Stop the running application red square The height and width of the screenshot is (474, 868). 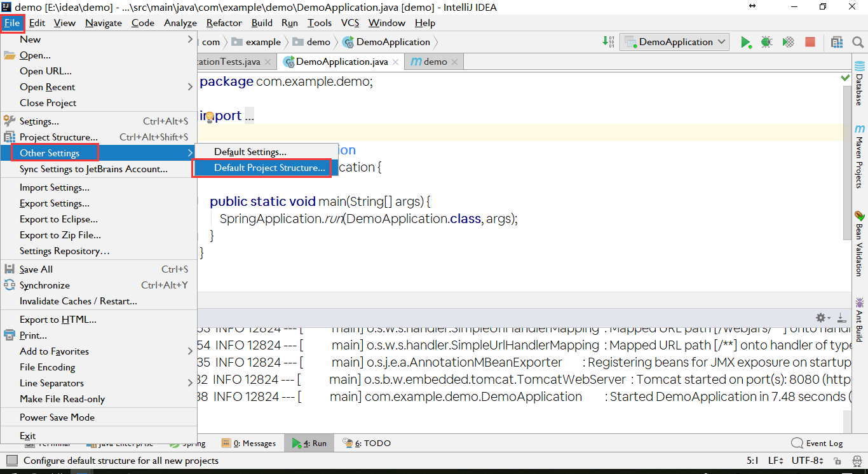point(810,43)
